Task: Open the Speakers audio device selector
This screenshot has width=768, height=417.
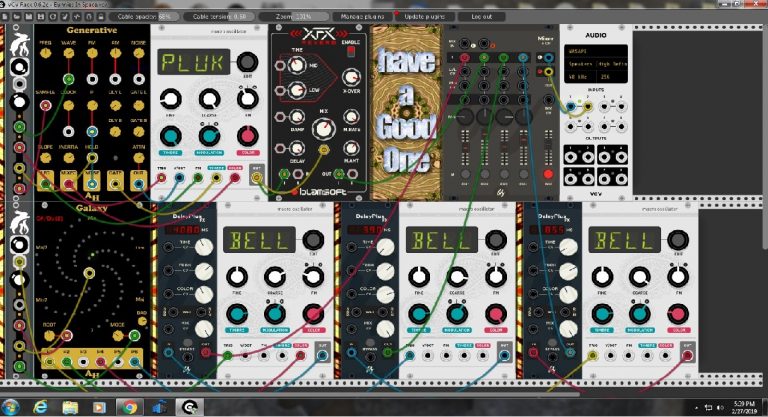Action: coord(596,64)
